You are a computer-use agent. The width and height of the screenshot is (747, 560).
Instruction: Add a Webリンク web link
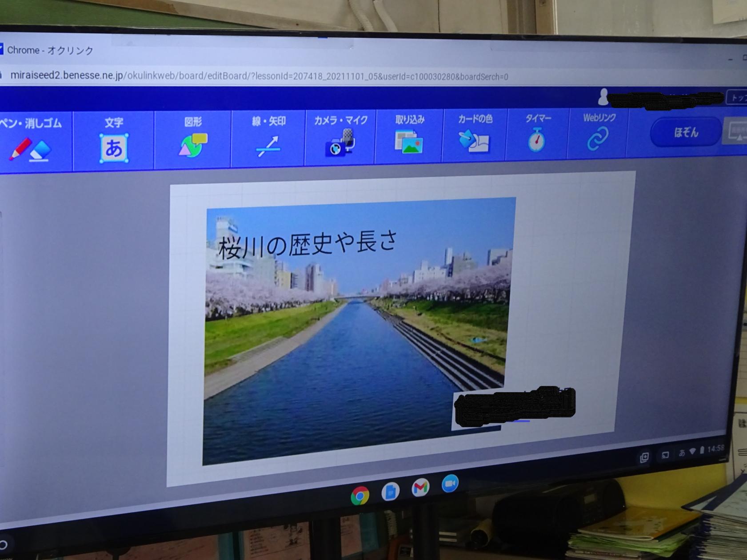point(598,133)
